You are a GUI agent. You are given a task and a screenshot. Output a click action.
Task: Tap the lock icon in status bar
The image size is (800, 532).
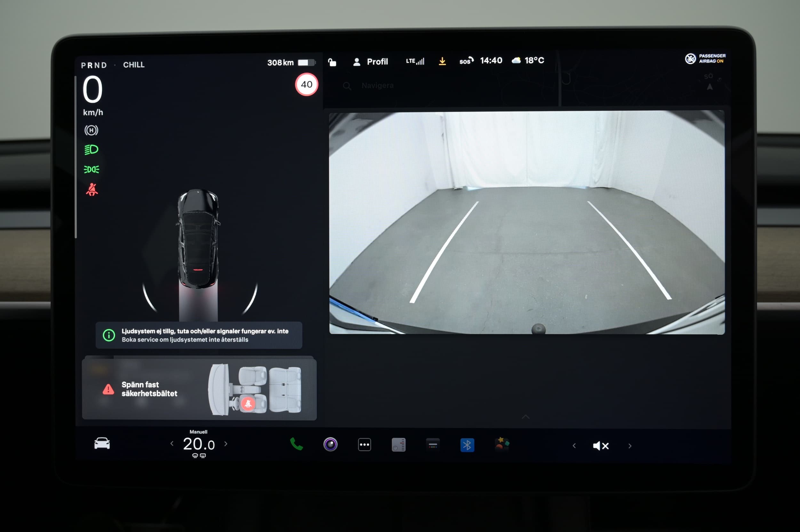coord(332,62)
